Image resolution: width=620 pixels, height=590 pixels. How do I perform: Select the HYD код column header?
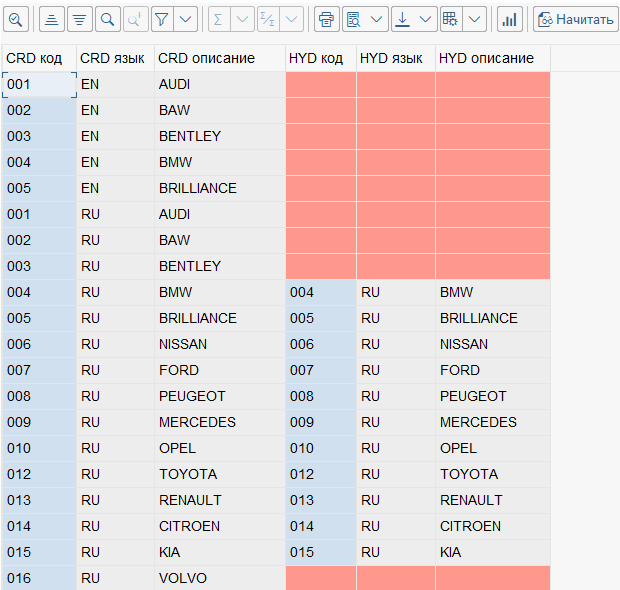(x=321, y=58)
